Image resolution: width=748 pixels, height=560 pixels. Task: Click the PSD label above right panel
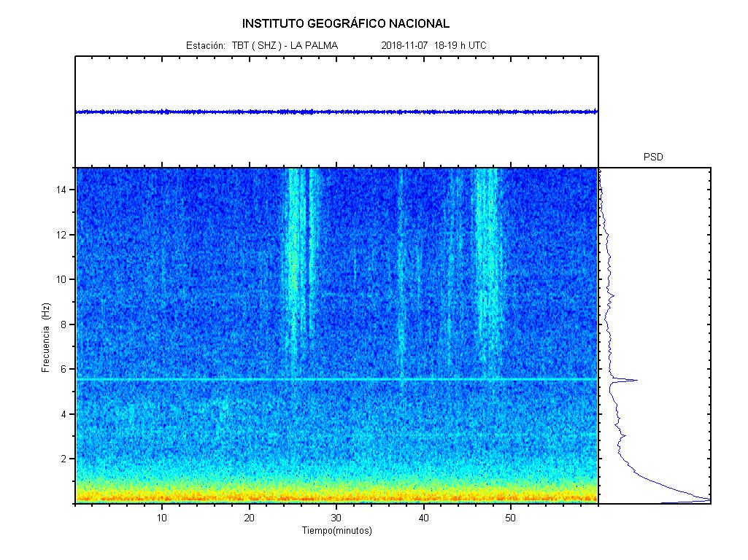click(x=653, y=157)
